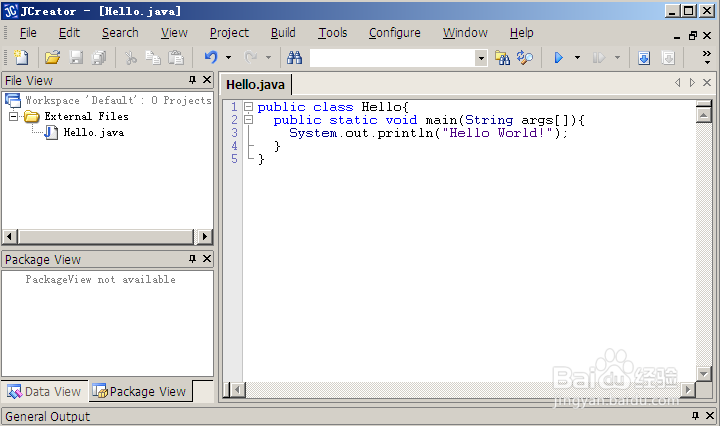Click the grayed Build Project icon
Image resolution: width=720 pixels, height=426 pixels.
[668, 58]
